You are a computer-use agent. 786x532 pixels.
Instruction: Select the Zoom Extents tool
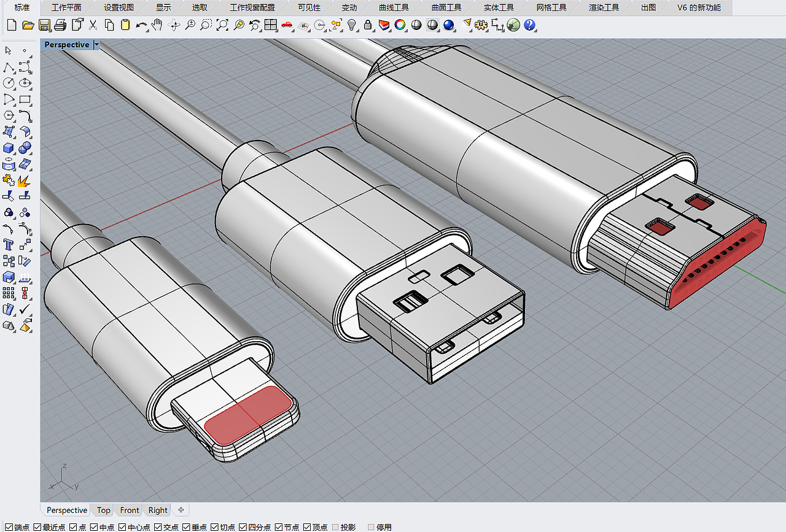(222, 25)
